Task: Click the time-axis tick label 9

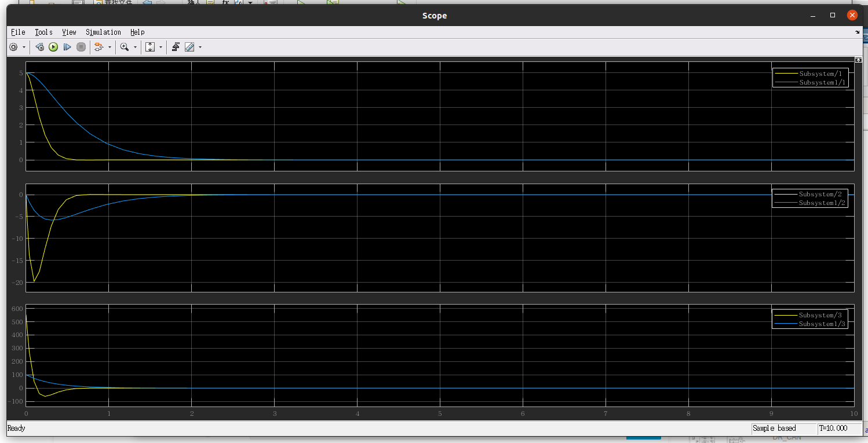Action: 771,413
